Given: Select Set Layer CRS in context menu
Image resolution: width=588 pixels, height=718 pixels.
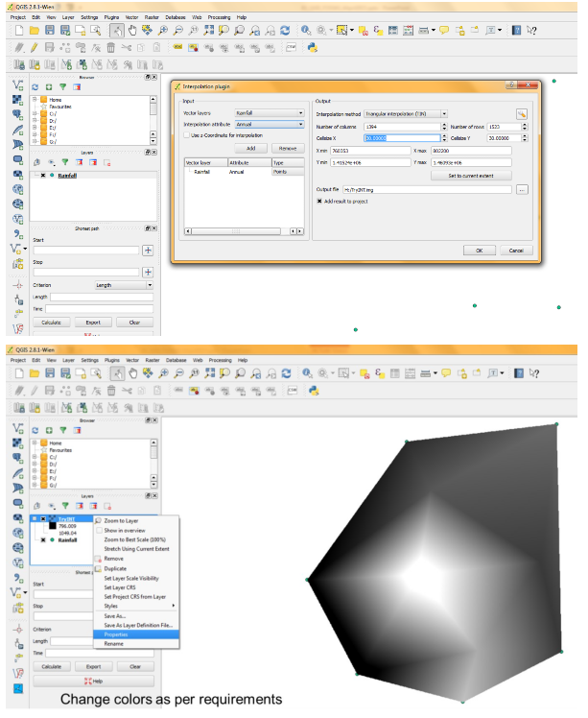Looking at the screenshot, I should coord(121,586).
